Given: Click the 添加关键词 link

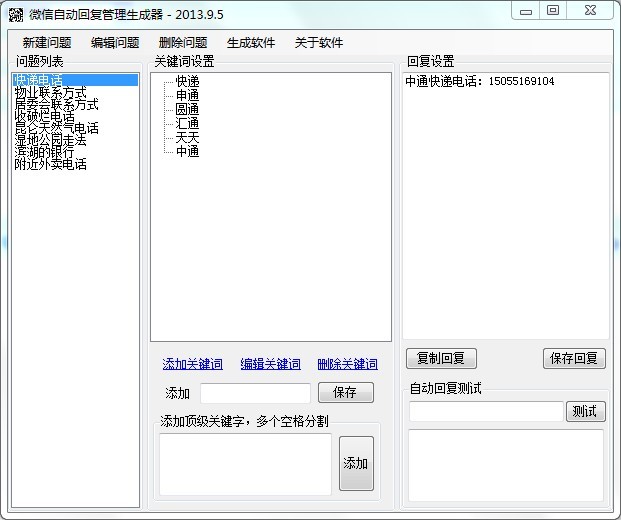Looking at the screenshot, I should click(x=192, y=364).
